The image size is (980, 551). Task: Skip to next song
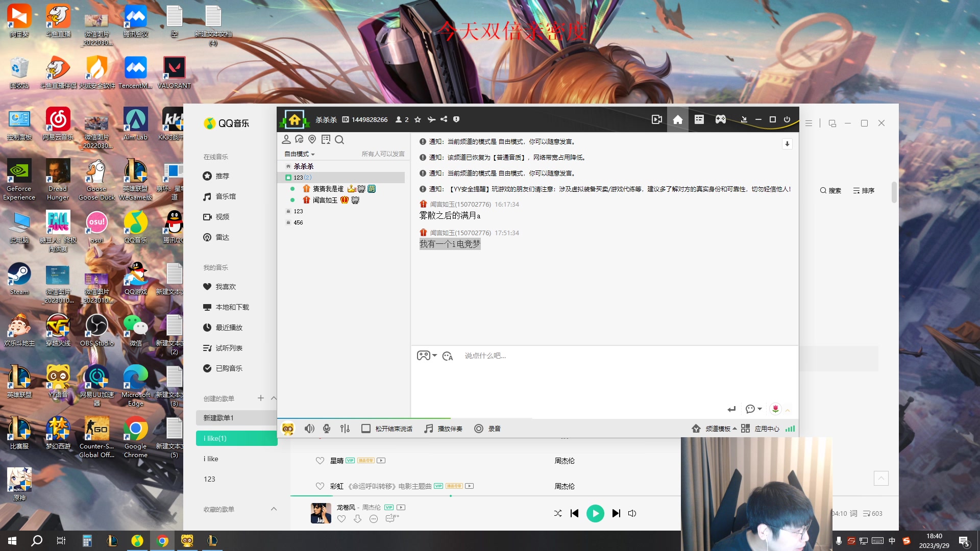coord(616,513)
